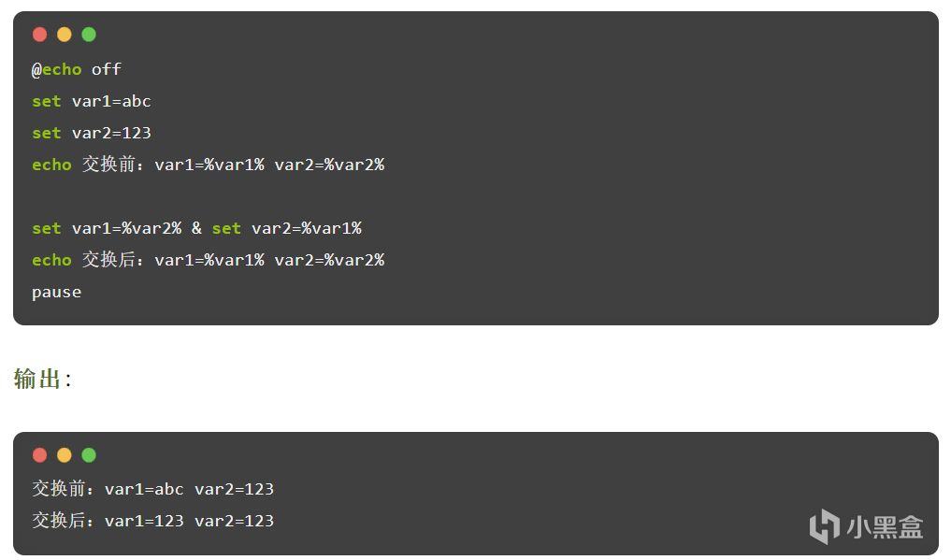Click the red dot on the output block
Viewport: 951px width, 560px height.
(39, 455)
